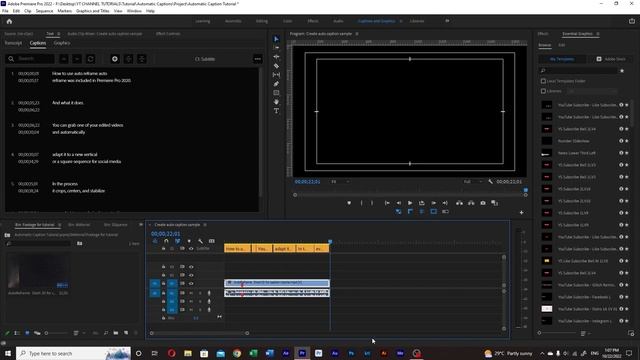Open timeline display settings wrench
Screen dimensions: 640x360
click(200, 241)
